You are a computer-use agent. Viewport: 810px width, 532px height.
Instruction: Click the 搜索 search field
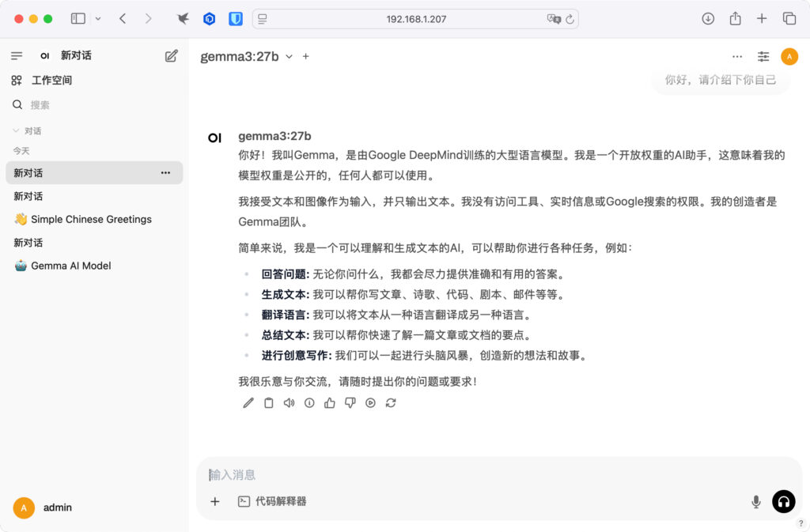tap(95, 105)
